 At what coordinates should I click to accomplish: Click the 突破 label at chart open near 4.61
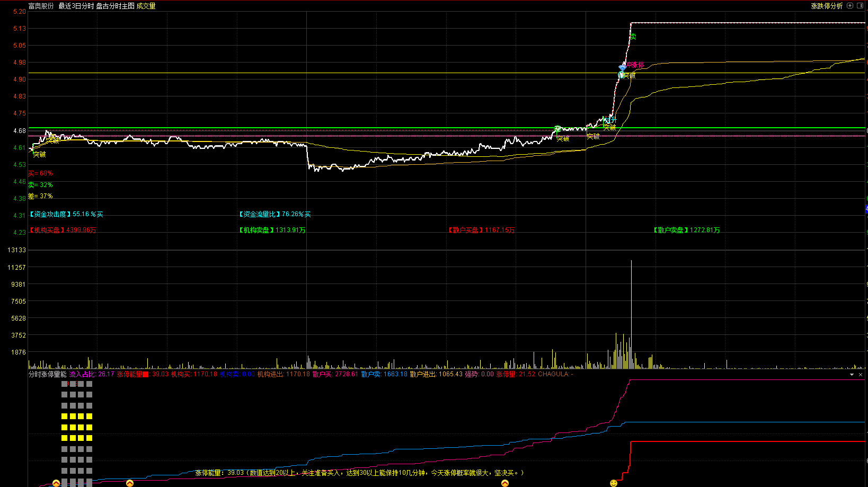(x=39, y=155)
